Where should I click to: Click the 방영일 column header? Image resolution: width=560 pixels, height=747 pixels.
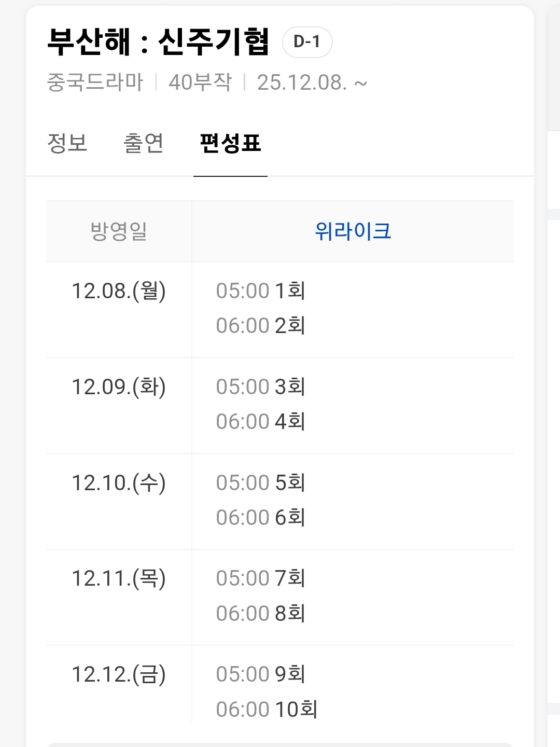[119, 231]
